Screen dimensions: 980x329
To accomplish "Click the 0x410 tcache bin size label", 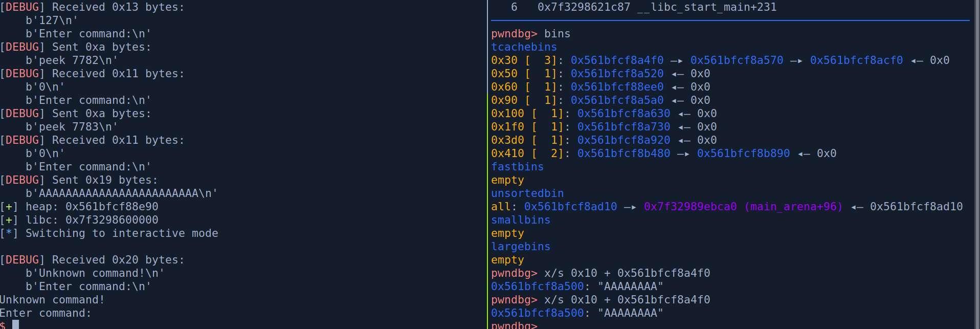I will point(507,153).
